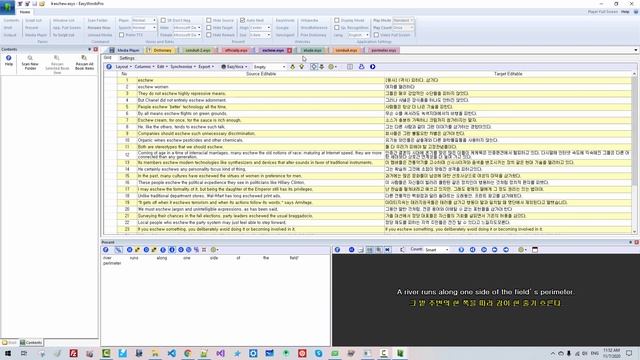The height and width of the screenshot is (360, 640).
Task: Click the blue play arrow icon in grid toolbar
Action: (373, 67)
